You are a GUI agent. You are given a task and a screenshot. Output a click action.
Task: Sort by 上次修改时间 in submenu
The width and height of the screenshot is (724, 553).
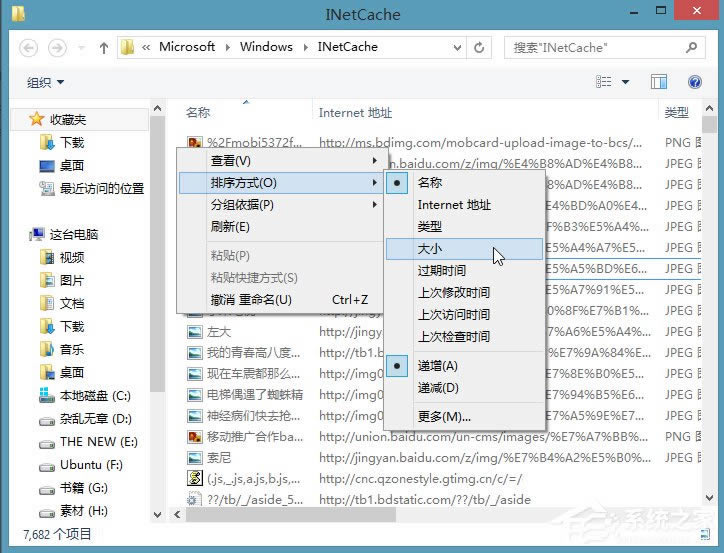tap(464, 293)
